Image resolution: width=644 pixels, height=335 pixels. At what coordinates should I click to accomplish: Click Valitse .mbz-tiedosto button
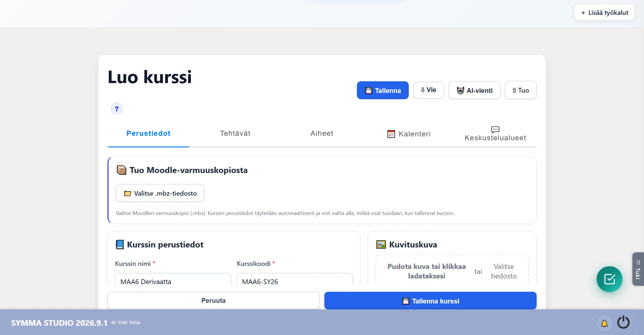[x=160, y=193]
